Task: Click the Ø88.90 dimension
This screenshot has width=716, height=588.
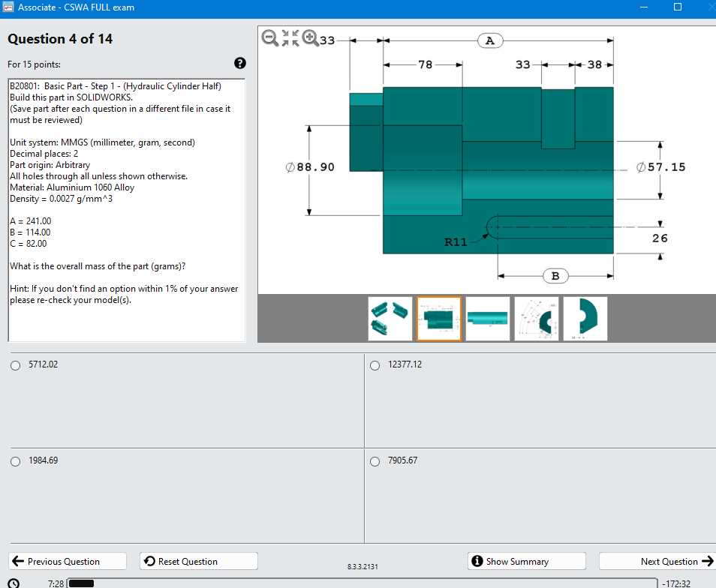Action: click(x=310, y=167)
